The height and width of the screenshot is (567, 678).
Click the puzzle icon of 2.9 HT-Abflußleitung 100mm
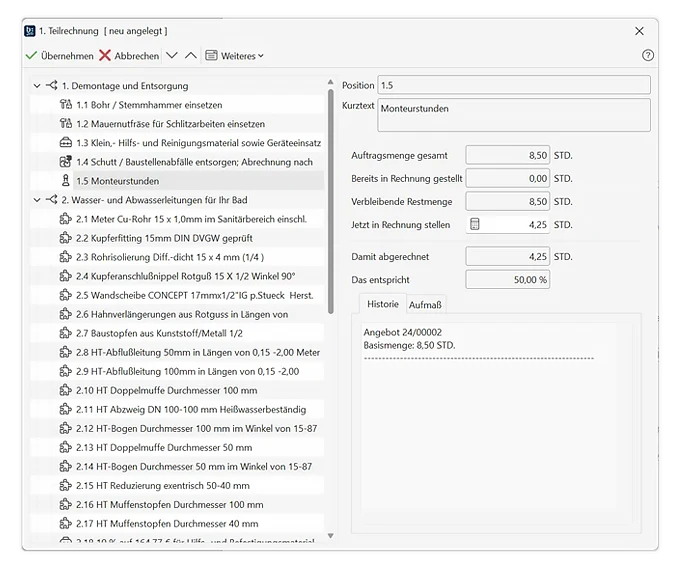coord(65,371)
